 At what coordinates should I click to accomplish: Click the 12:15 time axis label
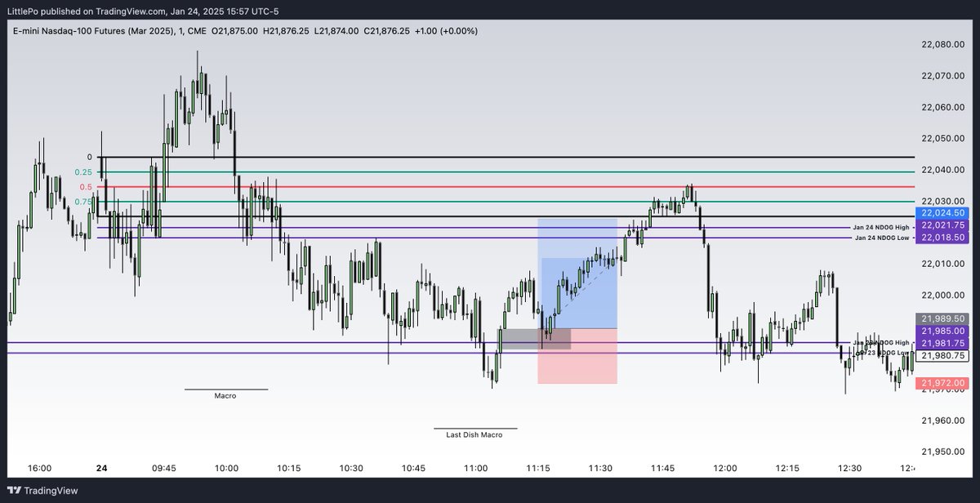click(x=787, y=469)
